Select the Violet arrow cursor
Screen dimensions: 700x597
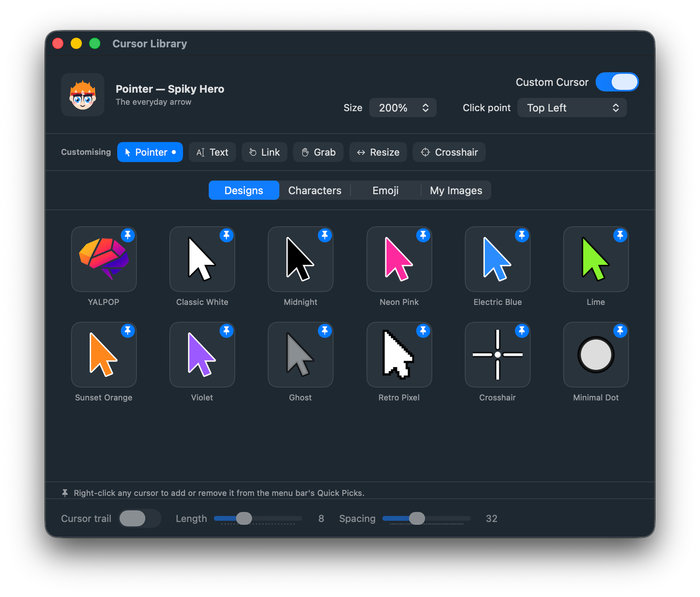[x=202, y=354]
